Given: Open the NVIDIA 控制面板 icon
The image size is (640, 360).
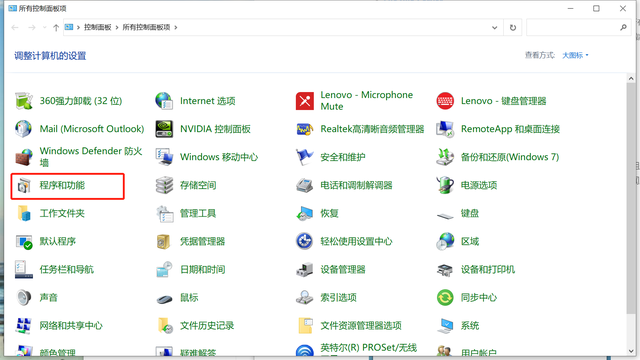Looking at the screenshot, I should click(x=164, y=129).
